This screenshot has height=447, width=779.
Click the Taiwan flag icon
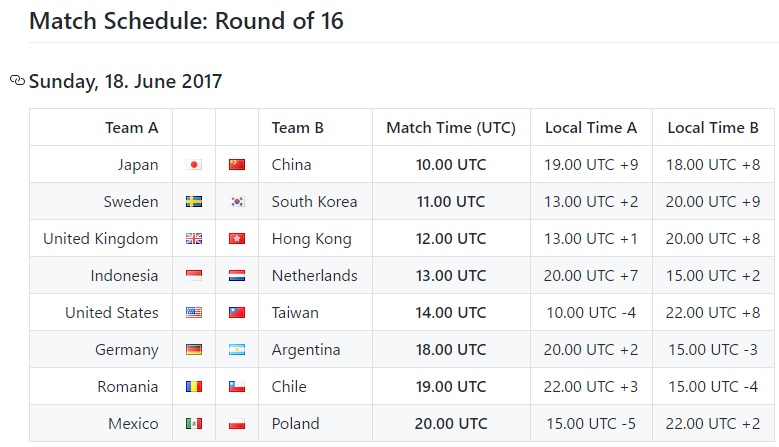(x=237, y=312)
